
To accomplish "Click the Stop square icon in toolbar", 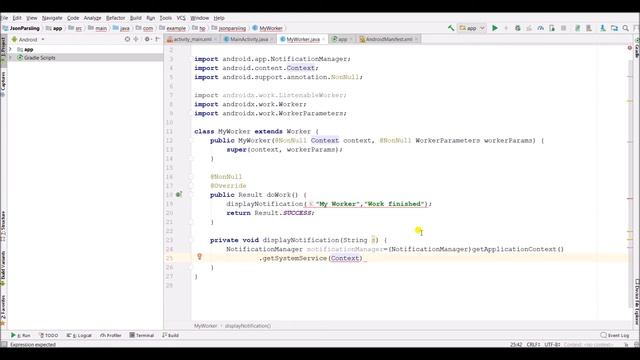I will (563, 28).
